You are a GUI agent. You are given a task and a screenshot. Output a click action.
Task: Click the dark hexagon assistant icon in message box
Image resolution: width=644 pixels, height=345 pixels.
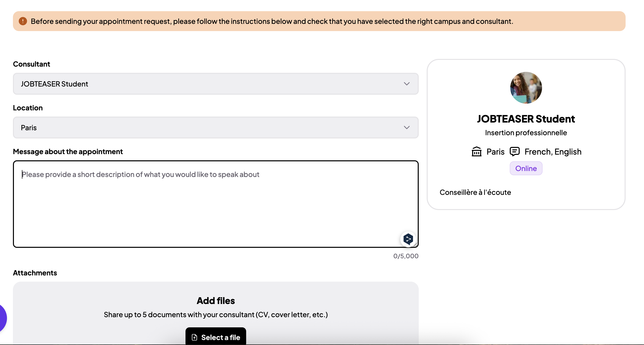(x=408, y=239)
